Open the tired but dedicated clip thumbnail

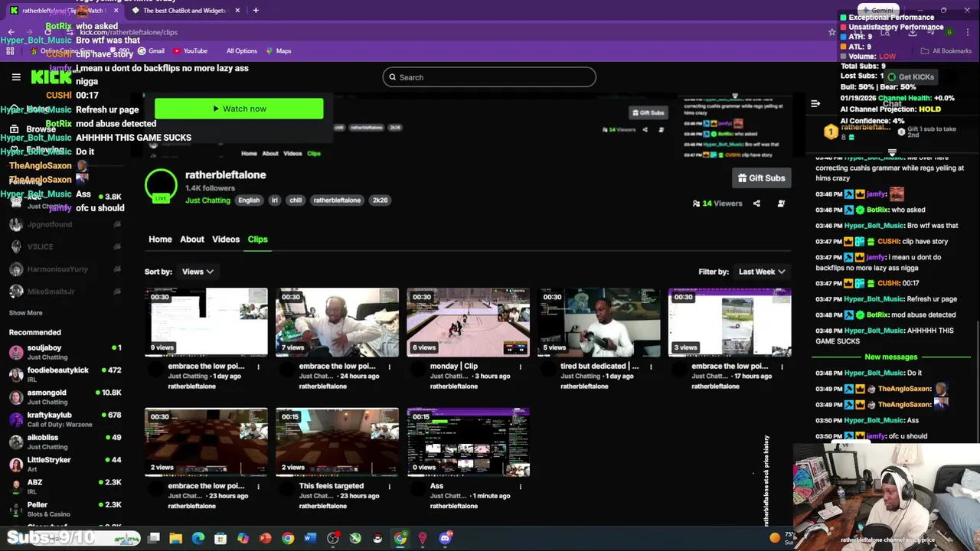[x=599, y=322]
